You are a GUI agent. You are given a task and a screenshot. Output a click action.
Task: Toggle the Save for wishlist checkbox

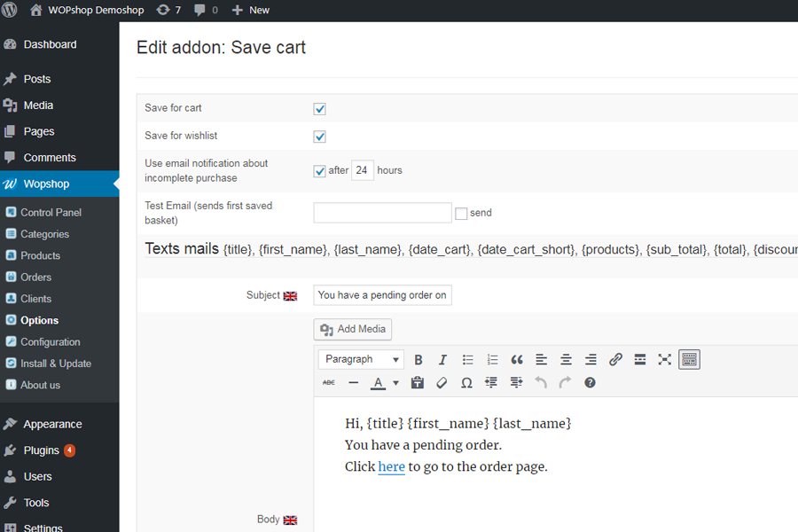point(320,137)
